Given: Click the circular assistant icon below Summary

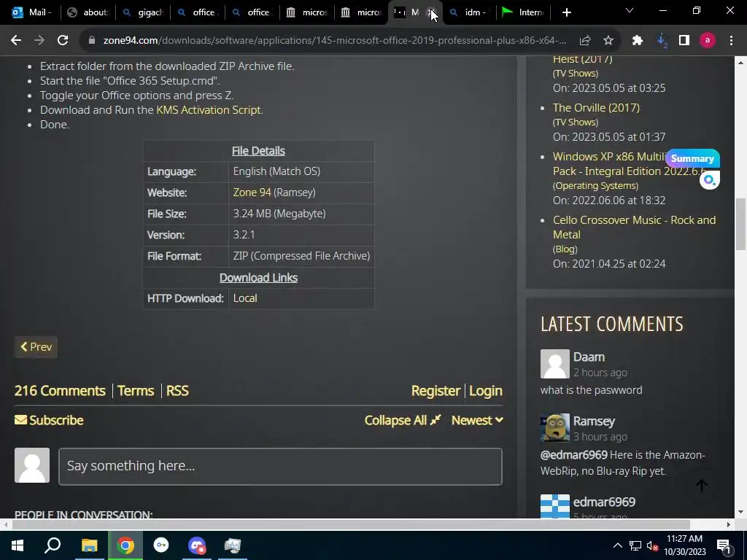Looking at the screenshot, I should pos(709,180).
